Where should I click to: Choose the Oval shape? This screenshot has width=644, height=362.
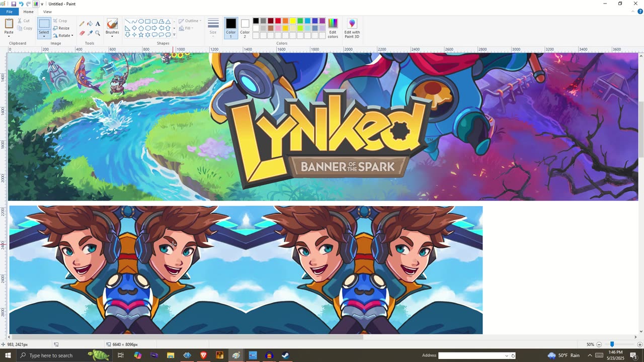point(141,22)
